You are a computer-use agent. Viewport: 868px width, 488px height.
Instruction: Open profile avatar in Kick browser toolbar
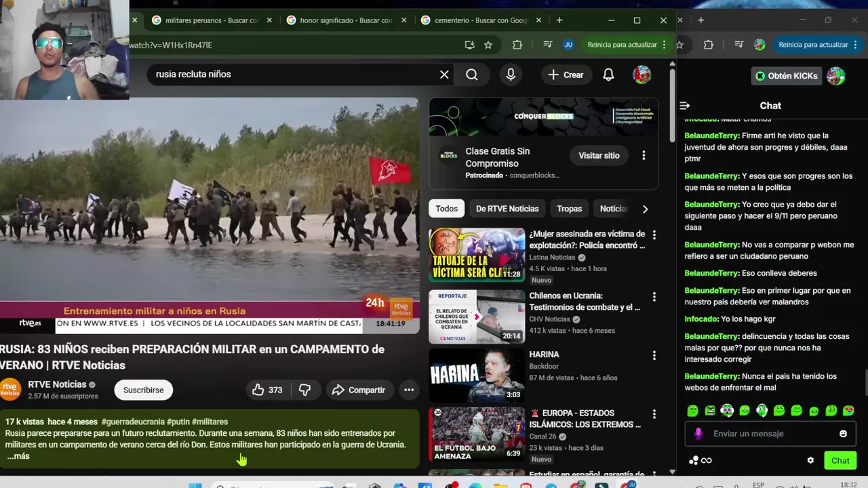(x=759, y=45)
